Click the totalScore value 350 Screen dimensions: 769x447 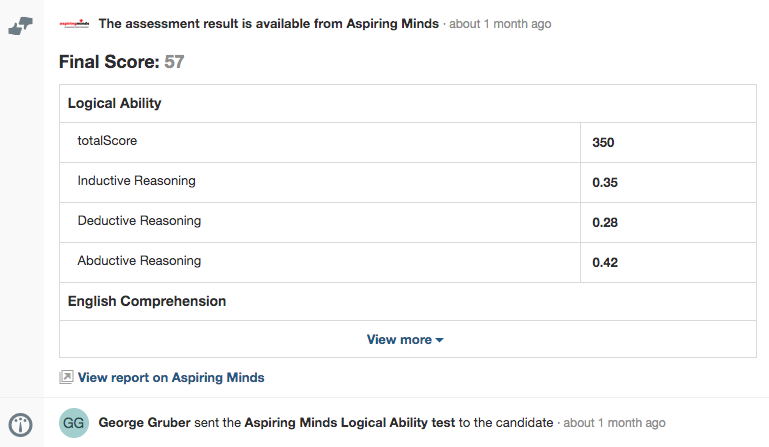point(603,143)
